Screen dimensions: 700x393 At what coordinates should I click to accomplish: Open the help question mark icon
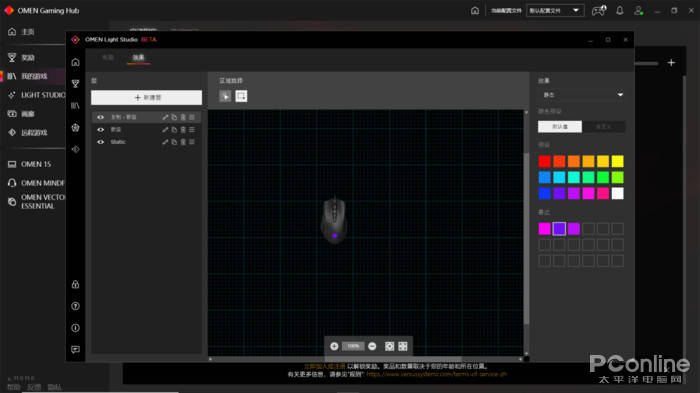[75, 306]
